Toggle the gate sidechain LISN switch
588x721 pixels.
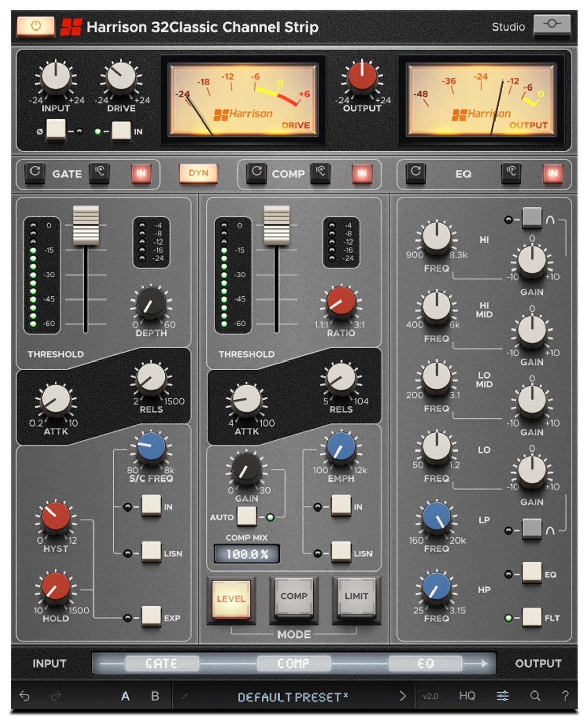coord(151,552)
